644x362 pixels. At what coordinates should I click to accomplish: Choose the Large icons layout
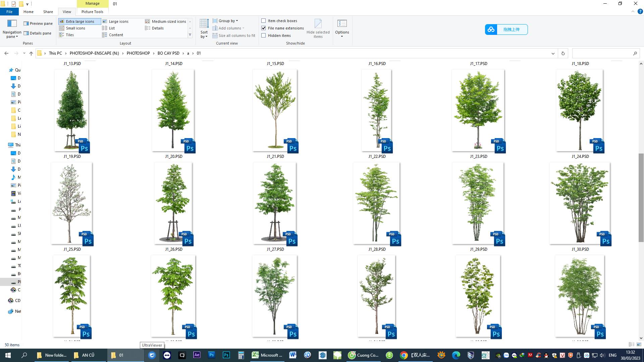[x=115, y=21]
